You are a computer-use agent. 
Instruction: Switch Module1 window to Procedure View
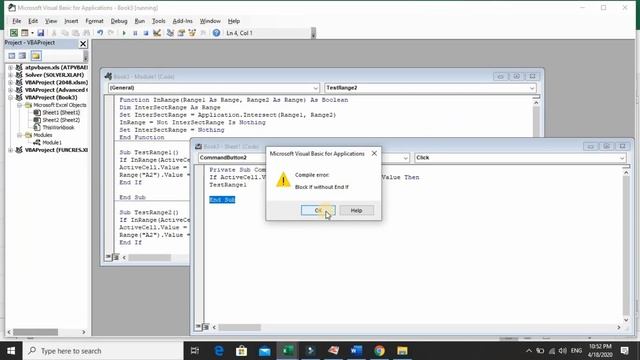[108, 257]
